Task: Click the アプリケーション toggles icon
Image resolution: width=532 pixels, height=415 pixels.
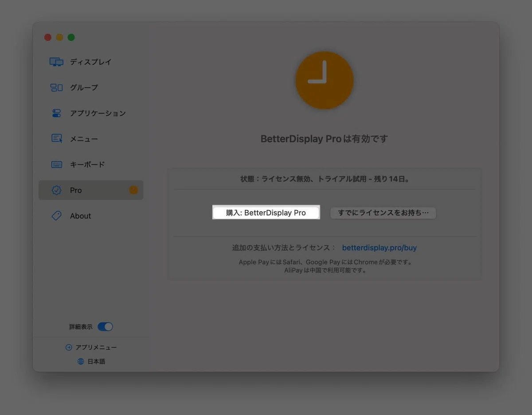Action: coord(56,113)
